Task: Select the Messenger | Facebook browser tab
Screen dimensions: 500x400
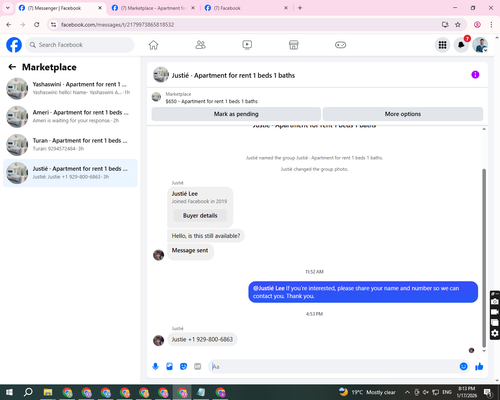Action: [x=61, y=8]
